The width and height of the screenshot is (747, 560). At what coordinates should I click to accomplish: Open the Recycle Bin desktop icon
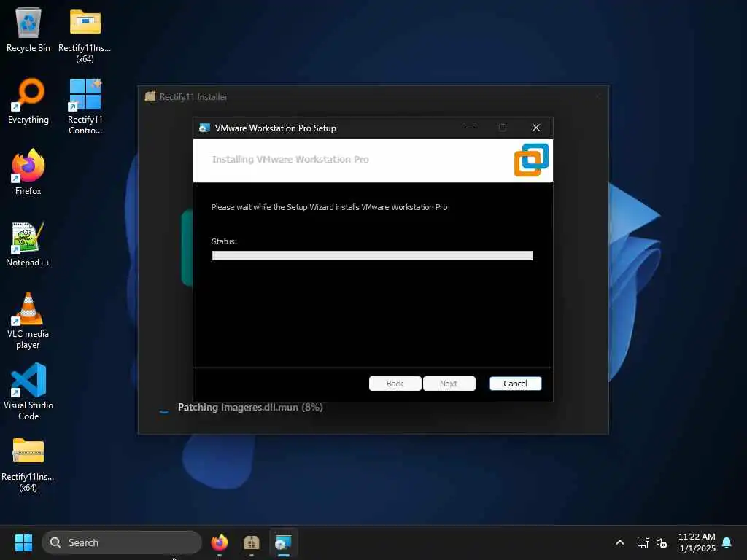[x=28, y=29]
